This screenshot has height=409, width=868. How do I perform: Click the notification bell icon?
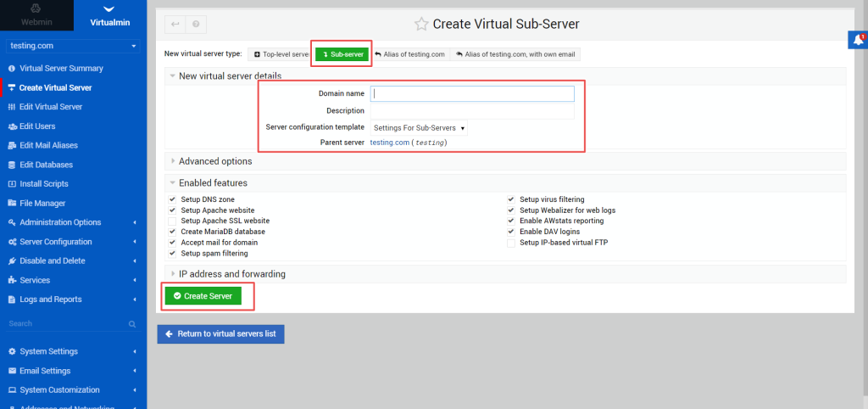pyautogui.click(x=858, y=40)
